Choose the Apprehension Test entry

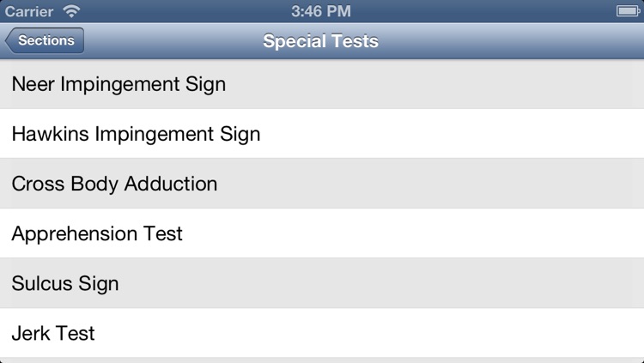322,233
